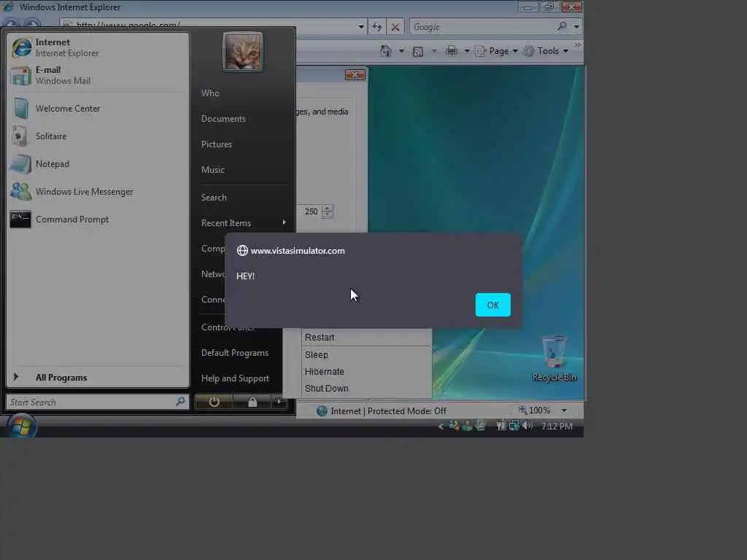Click the RSS Feeds icon
Screen dimensions: 747x560
[x=418, y=52]
